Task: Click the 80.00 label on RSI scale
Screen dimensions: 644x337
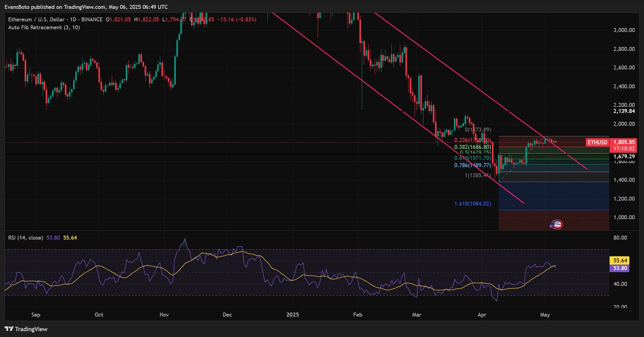Action: (x=620, y=238)
